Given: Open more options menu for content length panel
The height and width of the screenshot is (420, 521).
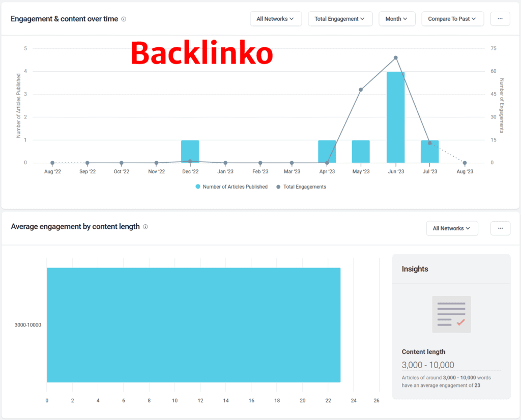Looking at the screenshot, I should 500,228.
